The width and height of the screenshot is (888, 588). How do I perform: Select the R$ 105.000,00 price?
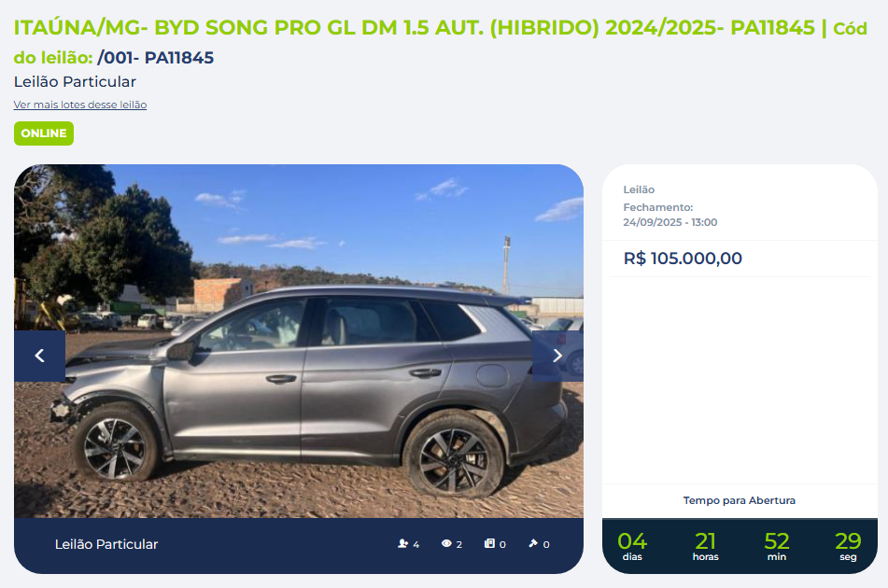[x=683, y=259]
